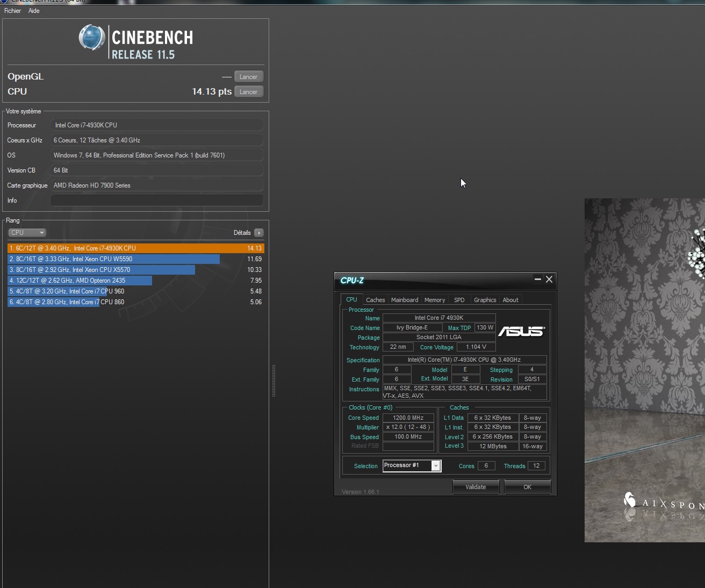The image size is (705, 588).
Task: Click the OK button in CPU-Z
Action: tap(528, 487)
